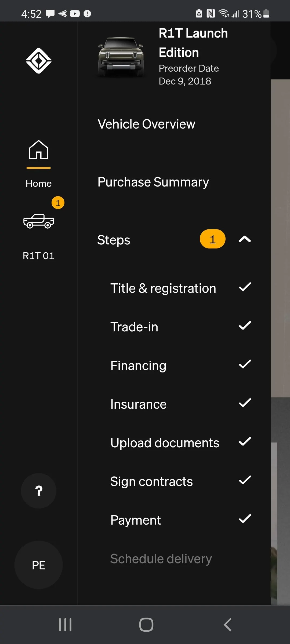
Task: Tap Android recent apps button
Action: click(65, 625)
